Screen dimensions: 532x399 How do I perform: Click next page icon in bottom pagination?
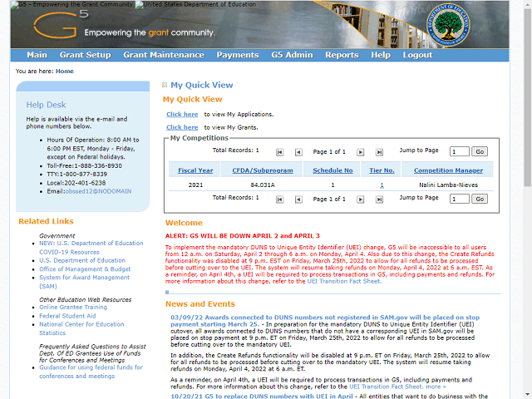coord(360,199)
